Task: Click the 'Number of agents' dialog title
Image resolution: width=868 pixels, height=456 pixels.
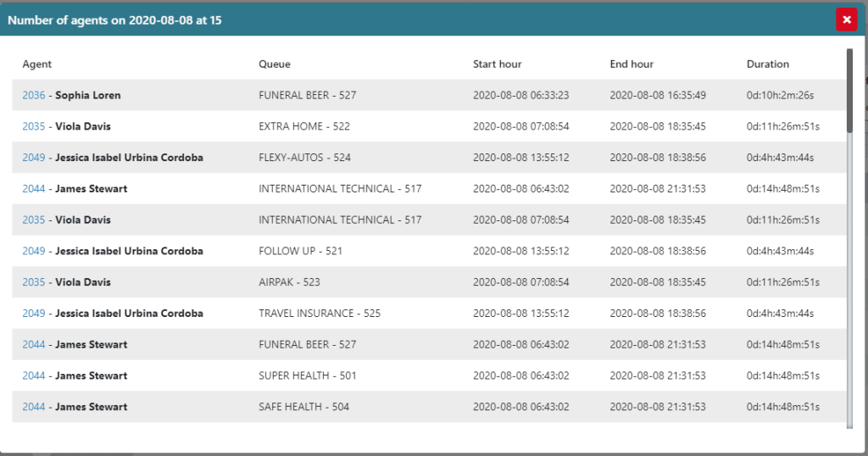Action: (x=115, y=19)
